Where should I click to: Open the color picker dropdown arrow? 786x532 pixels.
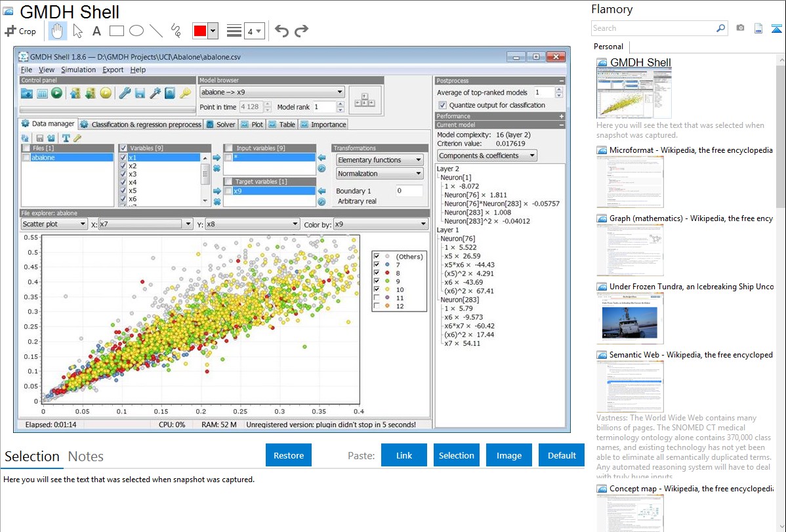tap(213, 31)
